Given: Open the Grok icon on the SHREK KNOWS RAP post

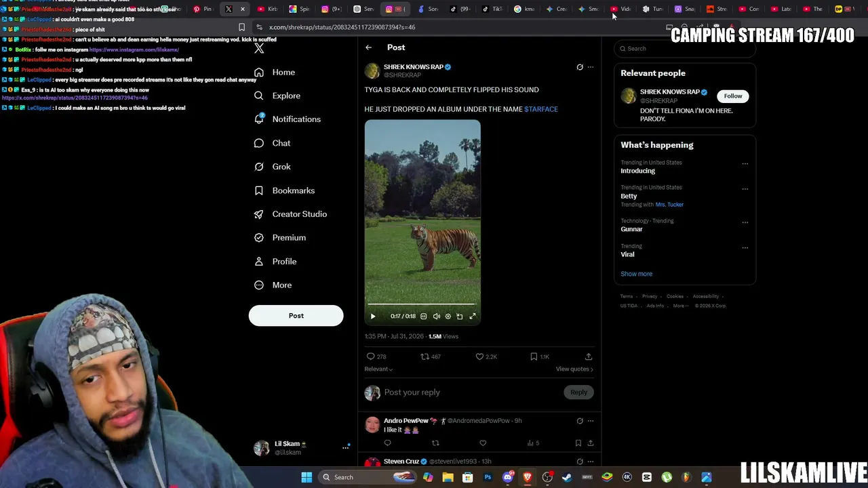Looking at the screenshot, I should pos(580,67).
